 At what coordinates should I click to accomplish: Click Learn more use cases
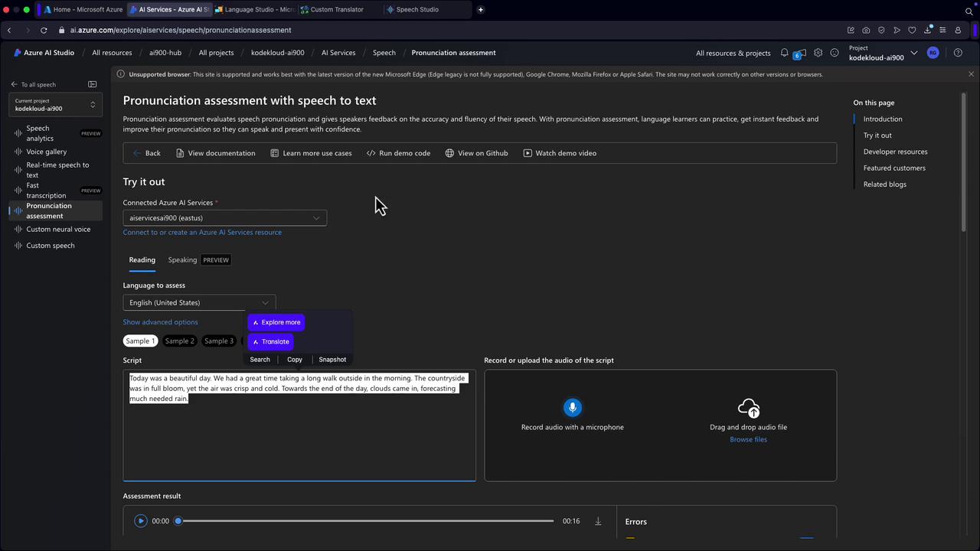click(311, 153)
